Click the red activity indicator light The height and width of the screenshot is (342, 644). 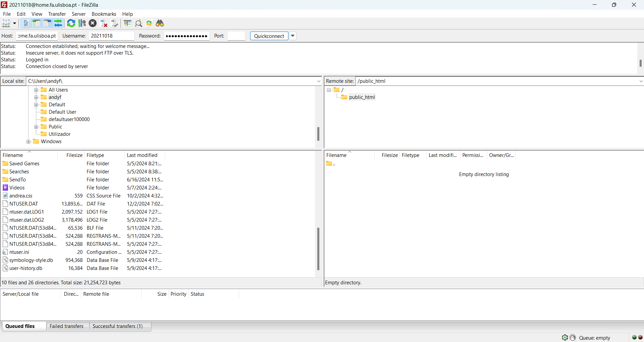click(x=640, y=337)
